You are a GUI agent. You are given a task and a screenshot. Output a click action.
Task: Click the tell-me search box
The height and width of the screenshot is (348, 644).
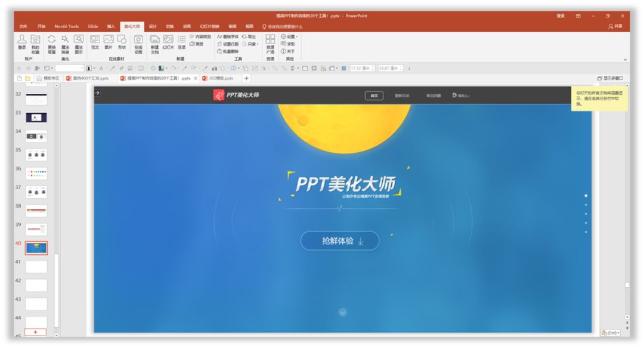tap(283, 26)
